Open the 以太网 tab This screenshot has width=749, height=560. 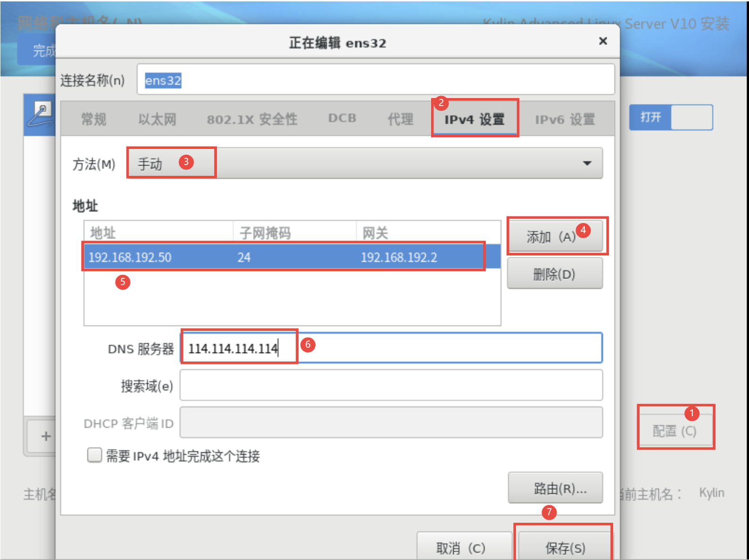tap(157, 119)
